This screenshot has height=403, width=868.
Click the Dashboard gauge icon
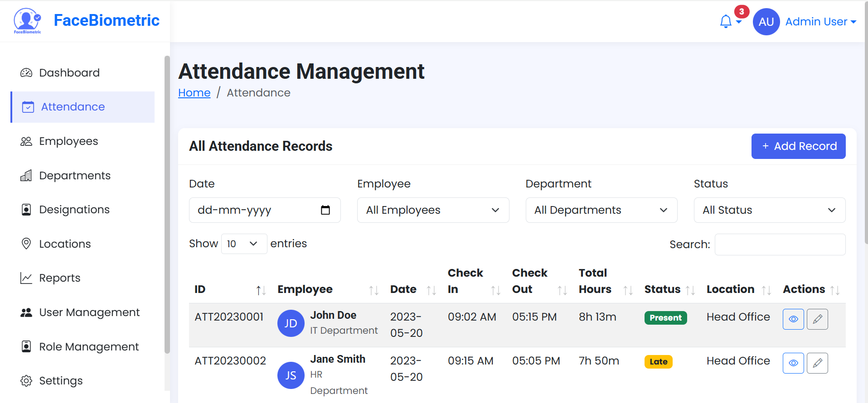tap(26, 72)
